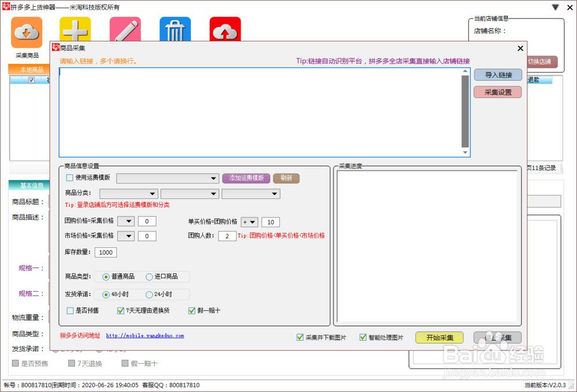This screenshot has height=392, width=577.
Task: Open the first 商品分类 dropdown
Action: point(129,194)
